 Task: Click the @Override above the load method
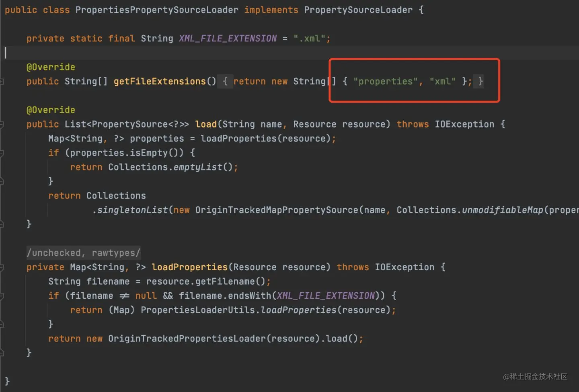coord(51,110)
